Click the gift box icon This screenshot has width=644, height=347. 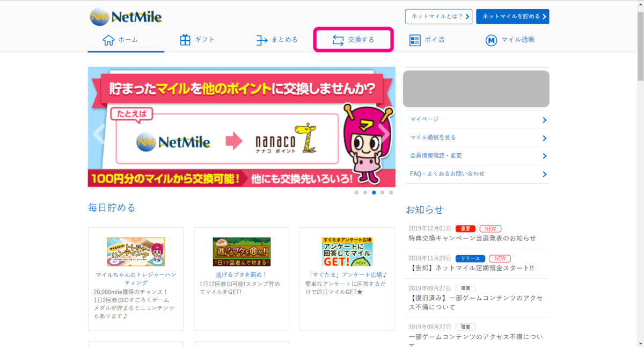click(x=185, y=40)
